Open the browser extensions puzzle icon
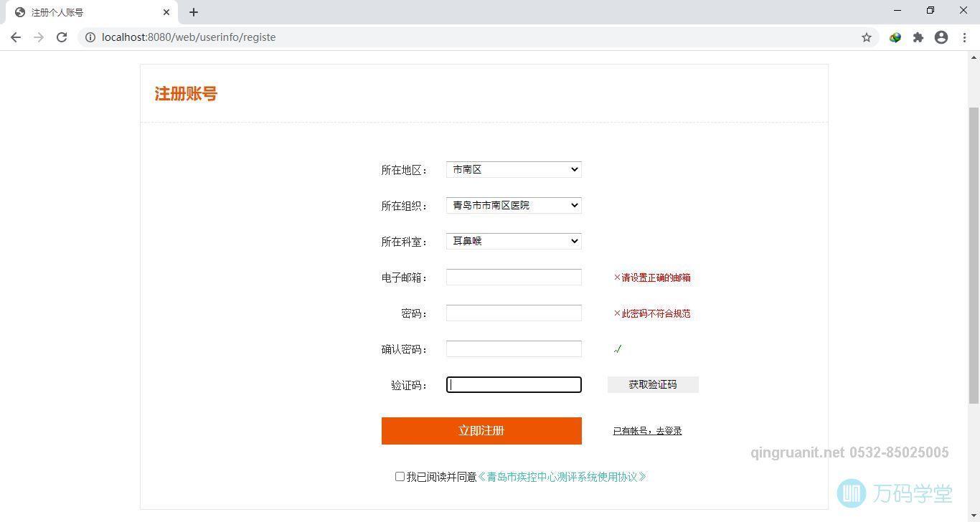 tap(918, 37)
